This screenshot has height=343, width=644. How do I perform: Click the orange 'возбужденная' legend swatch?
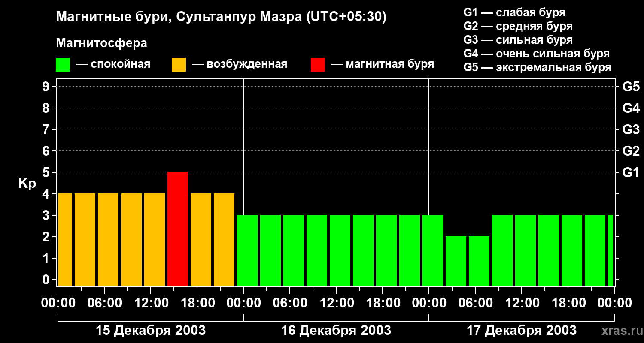[179, 65]
